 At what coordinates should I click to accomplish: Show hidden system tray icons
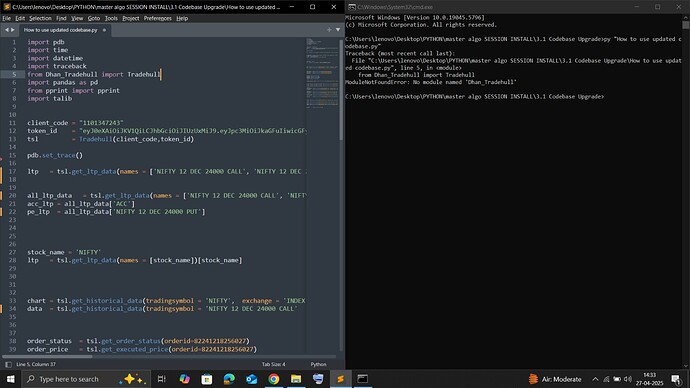coord(595,379)
